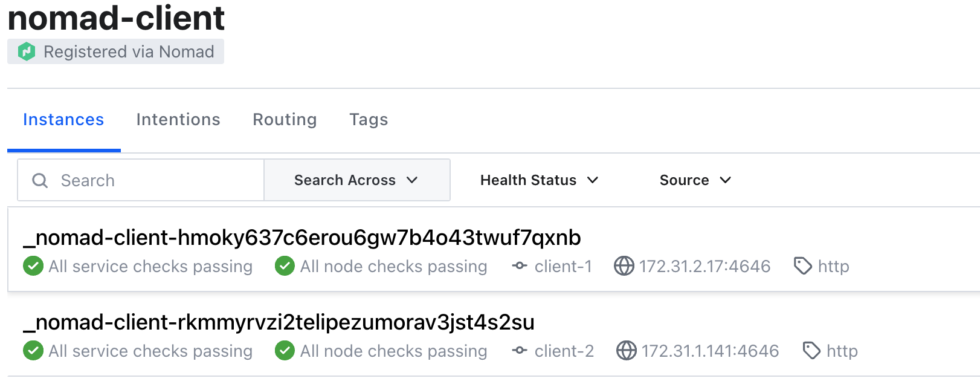Expand the Health Status filter
980x387 pixels.
pyautogui.click(x=539, y=180)
